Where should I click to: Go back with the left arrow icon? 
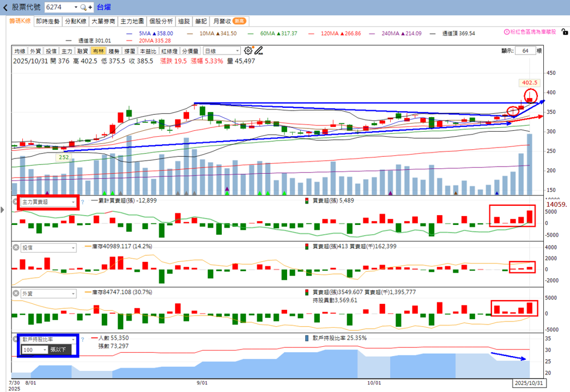[x=5, y=7]
